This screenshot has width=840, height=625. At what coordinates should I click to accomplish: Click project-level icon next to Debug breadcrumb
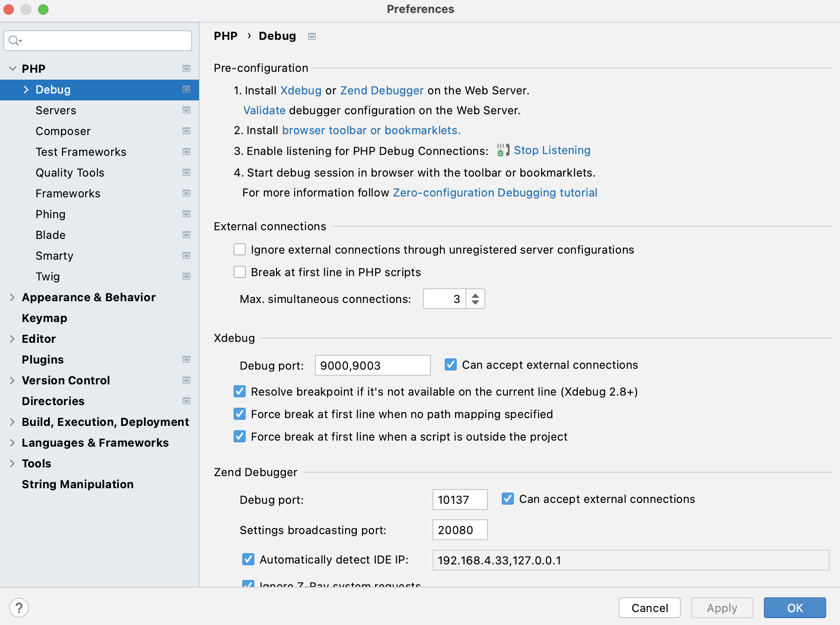point(311,36)
